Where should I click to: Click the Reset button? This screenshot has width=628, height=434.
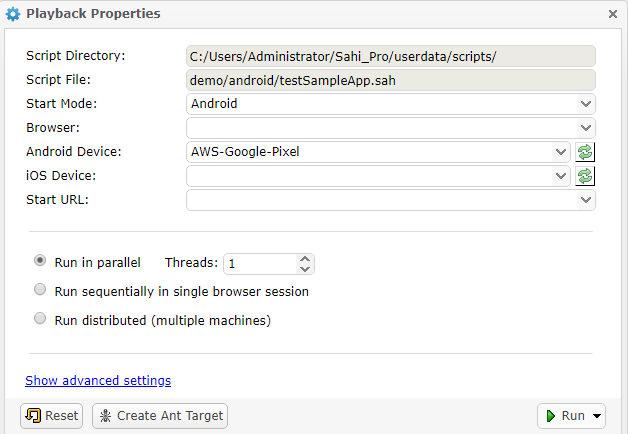(52, 416)
